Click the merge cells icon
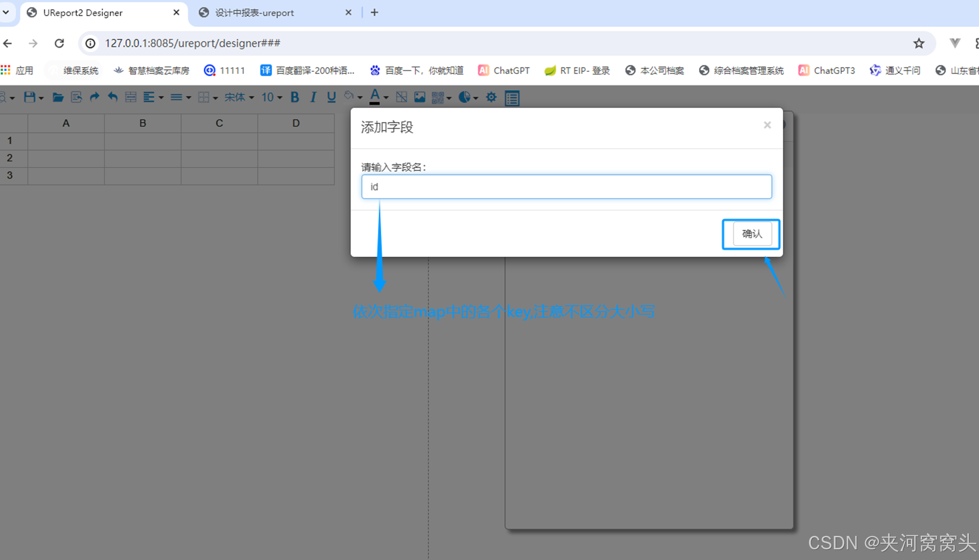Image resolution: width=979 pixels, height=560 pixels. [x=131, y=97]
